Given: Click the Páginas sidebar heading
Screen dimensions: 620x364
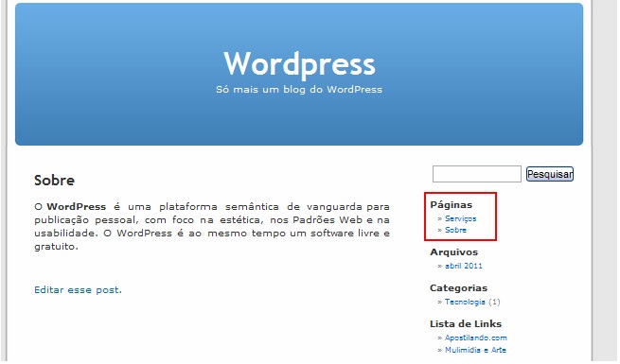Looking at the screenshot, I should tap(452, 205).
